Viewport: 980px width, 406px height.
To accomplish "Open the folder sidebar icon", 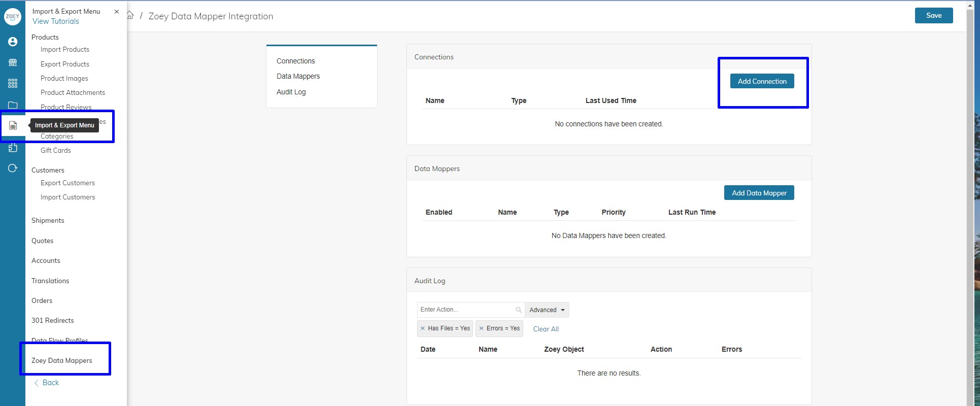I will click(13, 105).
